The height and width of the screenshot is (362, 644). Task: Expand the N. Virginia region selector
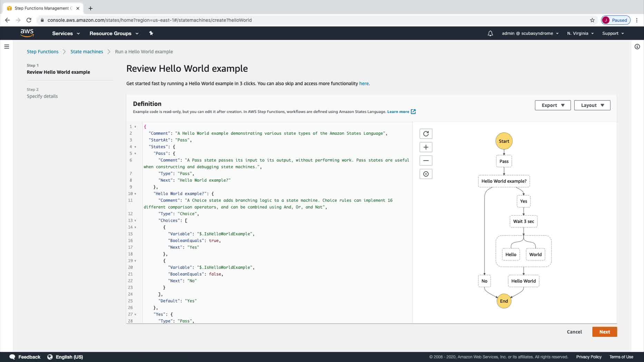(x=580, y=33)
